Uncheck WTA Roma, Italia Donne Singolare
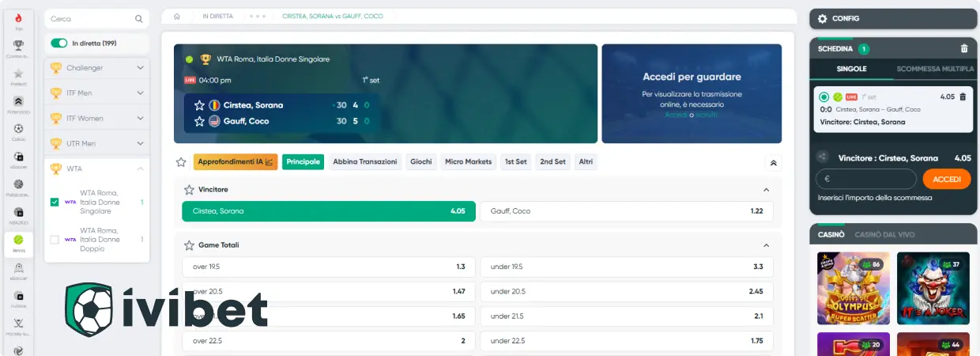The width and height of the screenshot is (980, 356). point(55,202)
